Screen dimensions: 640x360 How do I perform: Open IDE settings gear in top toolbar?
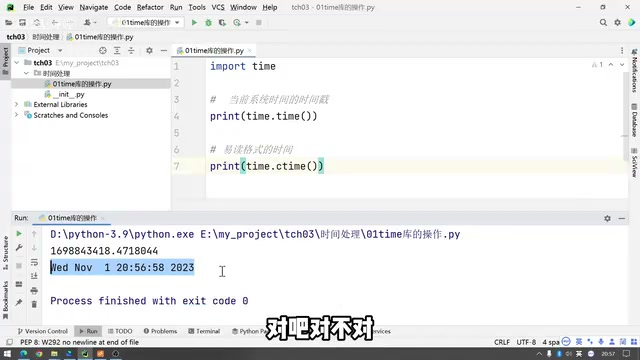(617, 22)
